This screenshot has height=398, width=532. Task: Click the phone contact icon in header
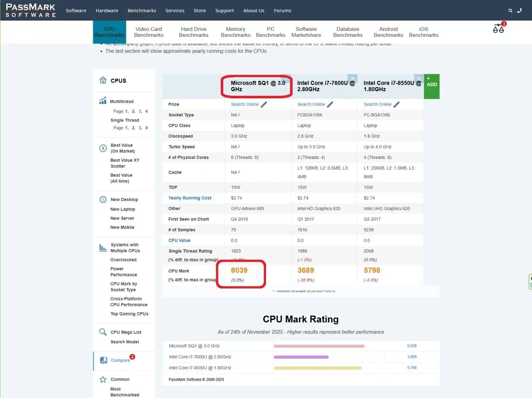[x=519, y=11]
